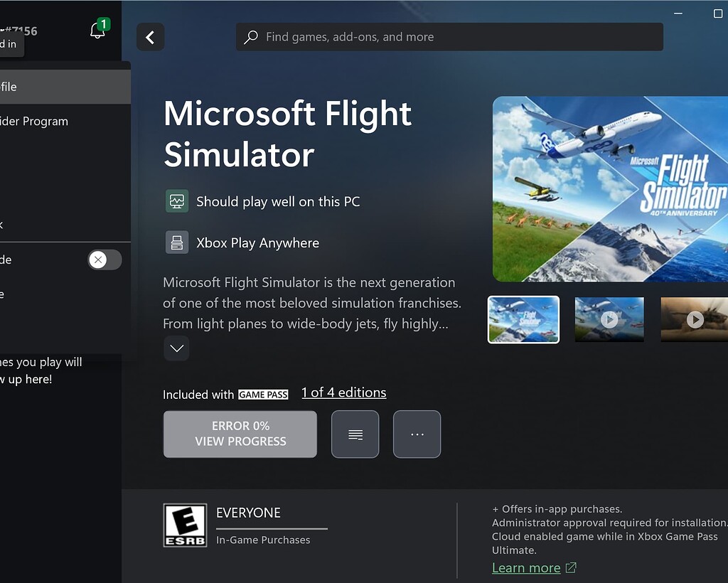The width and height of the screenshot is (728, 583).
Task: Click the Find games search field
Action: click(455, 37)
